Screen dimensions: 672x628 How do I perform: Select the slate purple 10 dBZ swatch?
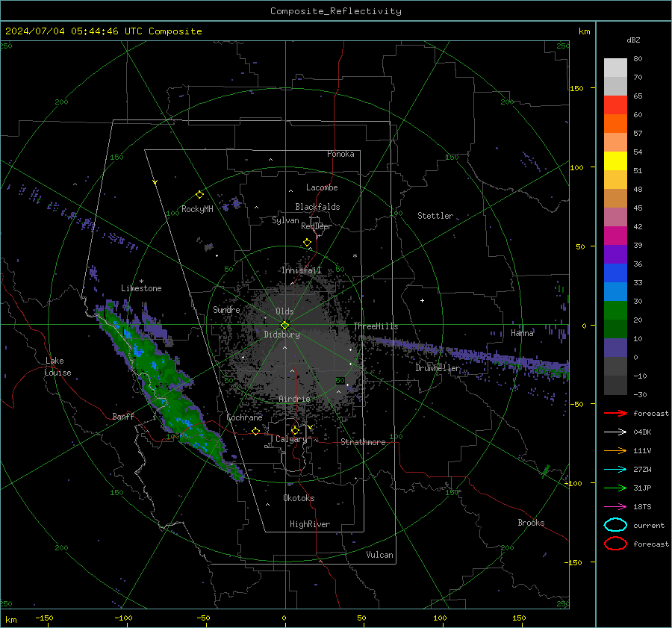coord(615,347)
